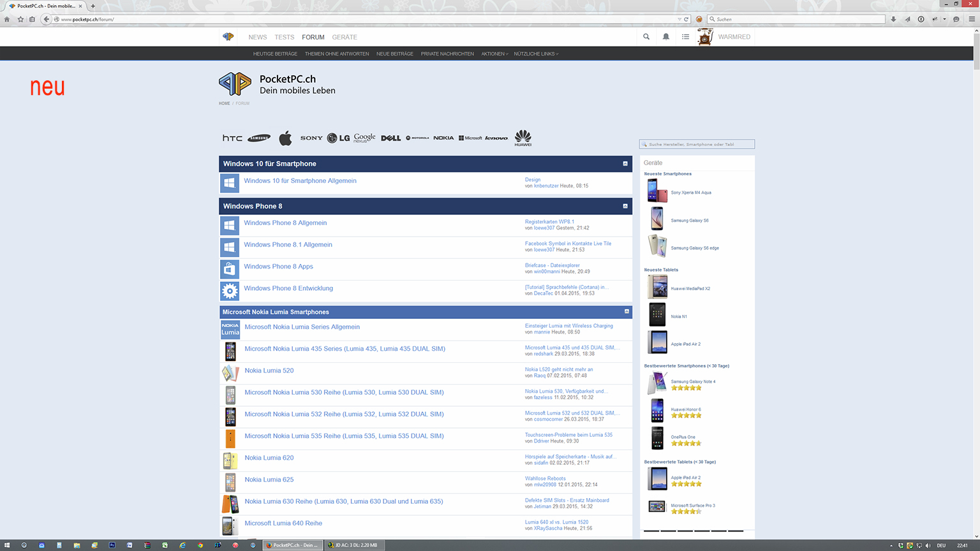Select the Nokia manufacturer logo
This screenshot has width=980, height=551.
coord(443,138)
